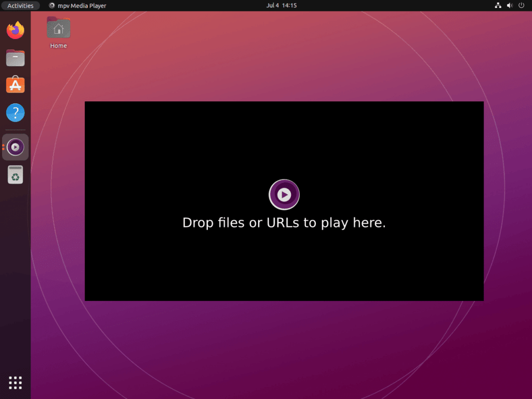Click the "Home" label under desktop folder
The width and height of the screenshot is (532, 399).
(x=58, y=46)
